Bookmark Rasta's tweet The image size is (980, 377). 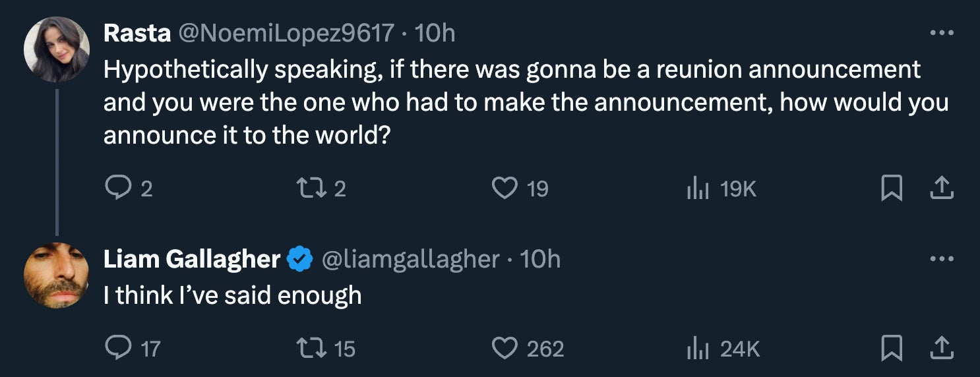[x=891, y=189]
